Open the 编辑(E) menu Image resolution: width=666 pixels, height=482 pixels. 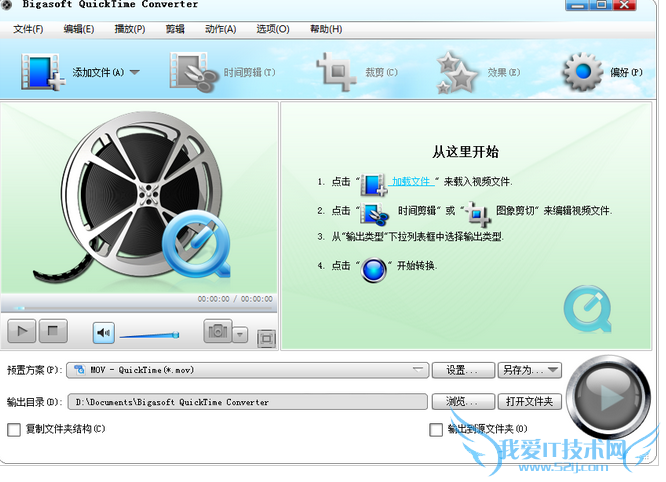click(79, 29)
